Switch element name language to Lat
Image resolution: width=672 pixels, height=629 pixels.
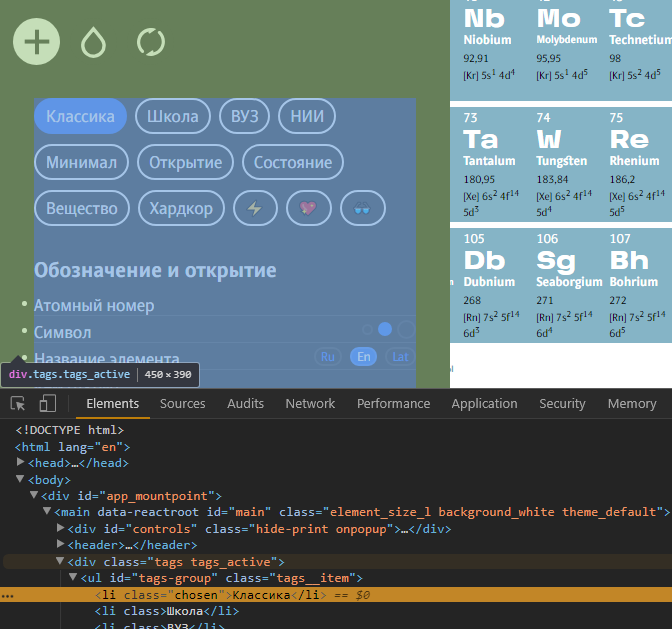399,356
